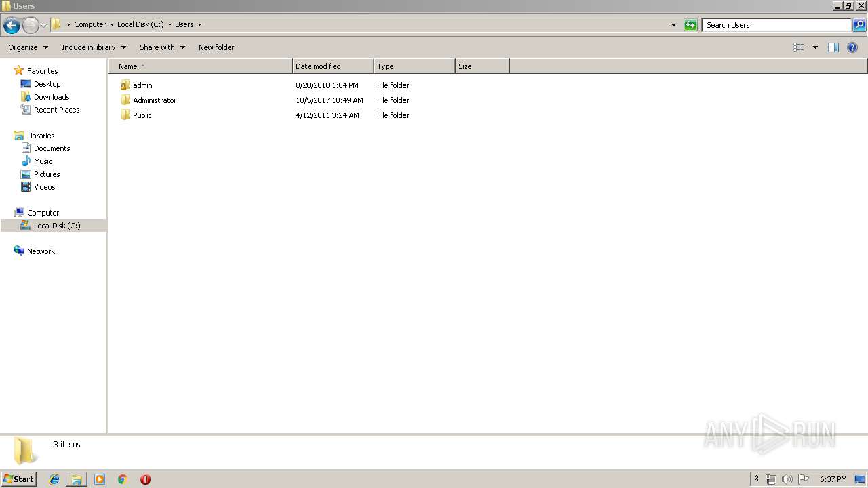The height and width of the screenshot is (488, 868).
Task: Open Include in library menu
Action: (x=94, y=47)
